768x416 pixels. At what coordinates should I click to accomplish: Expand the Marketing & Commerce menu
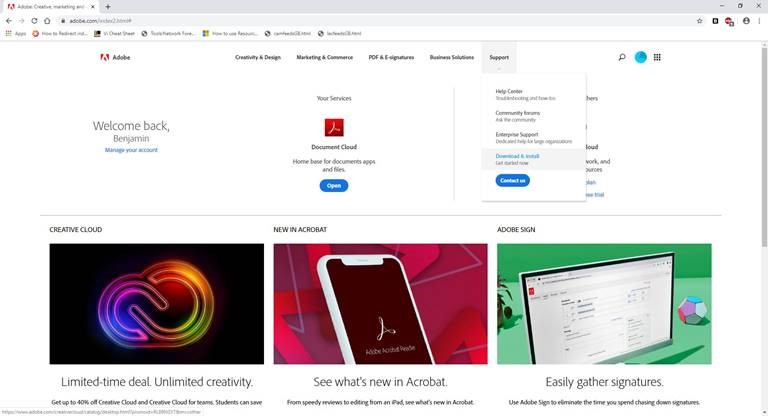(x=324, y=57)
